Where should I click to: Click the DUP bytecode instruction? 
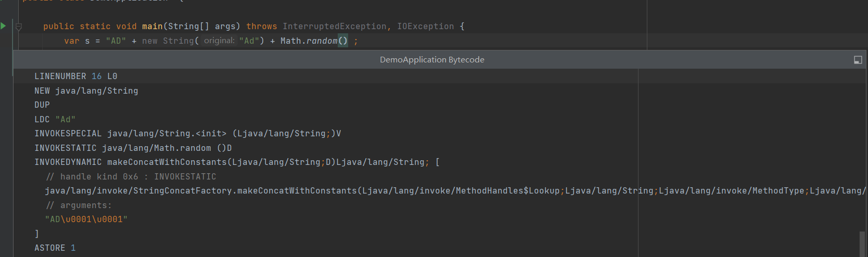(42, 105)
